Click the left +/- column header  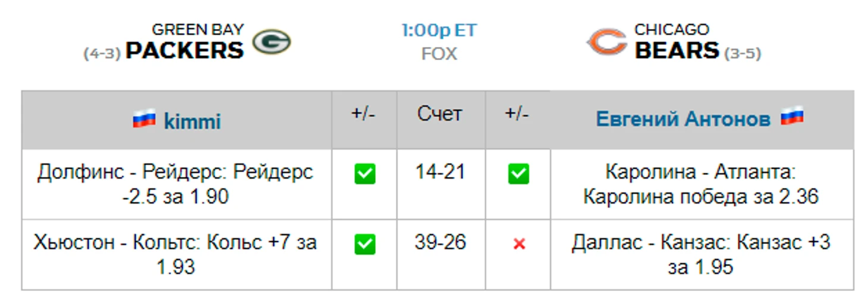pyautogui.click(x=363, y=113)
